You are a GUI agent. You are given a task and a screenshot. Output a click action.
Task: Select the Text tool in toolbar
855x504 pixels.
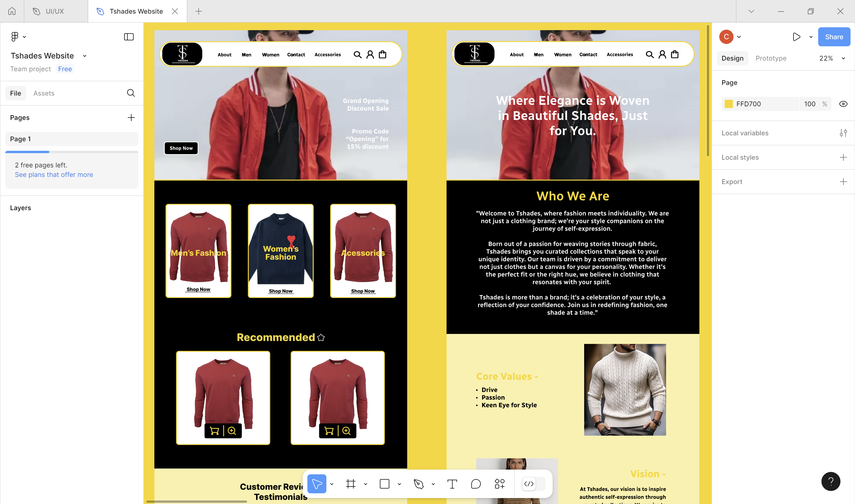click(453, 484)
